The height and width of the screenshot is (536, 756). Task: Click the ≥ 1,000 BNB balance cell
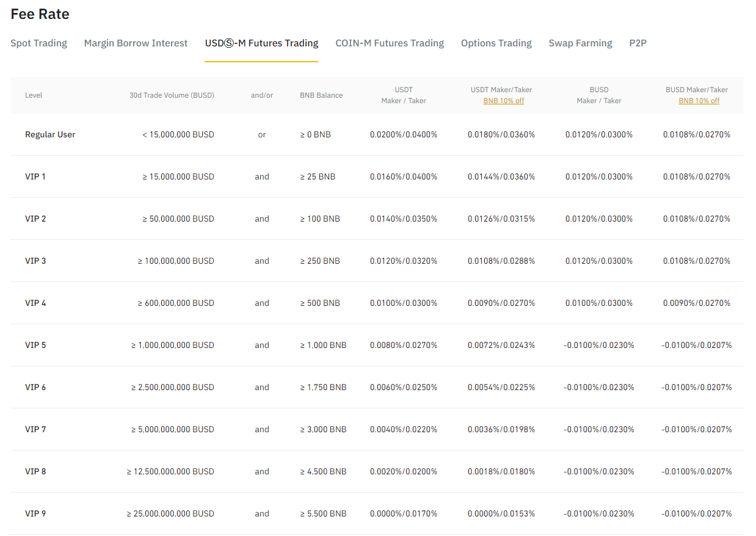[323, 345]
